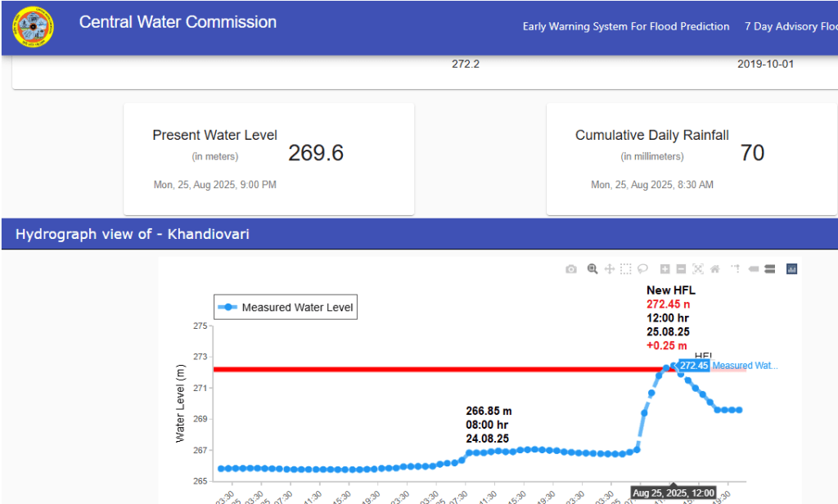Reset axes with the home icon
Viewport: 838px width, 504px height.
[714, 269]
